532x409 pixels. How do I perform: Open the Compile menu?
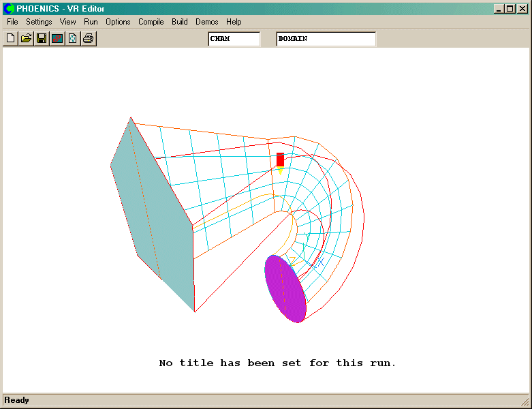click(151, 22)
